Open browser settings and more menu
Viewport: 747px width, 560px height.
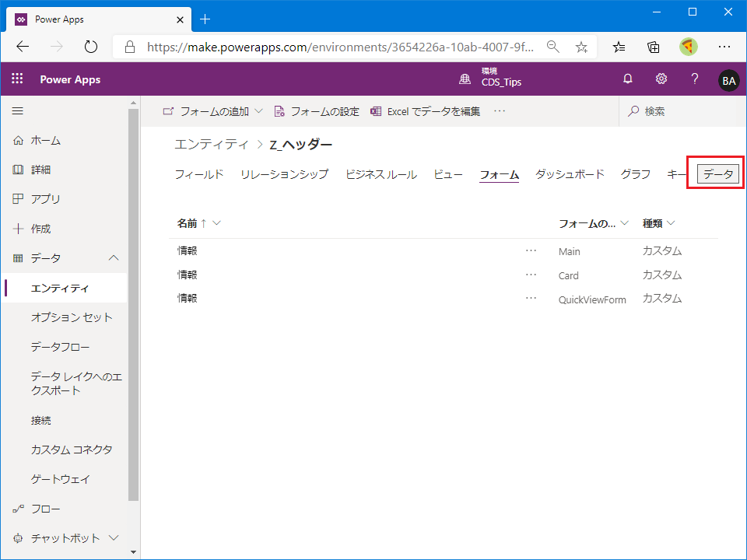coord(724,47)
